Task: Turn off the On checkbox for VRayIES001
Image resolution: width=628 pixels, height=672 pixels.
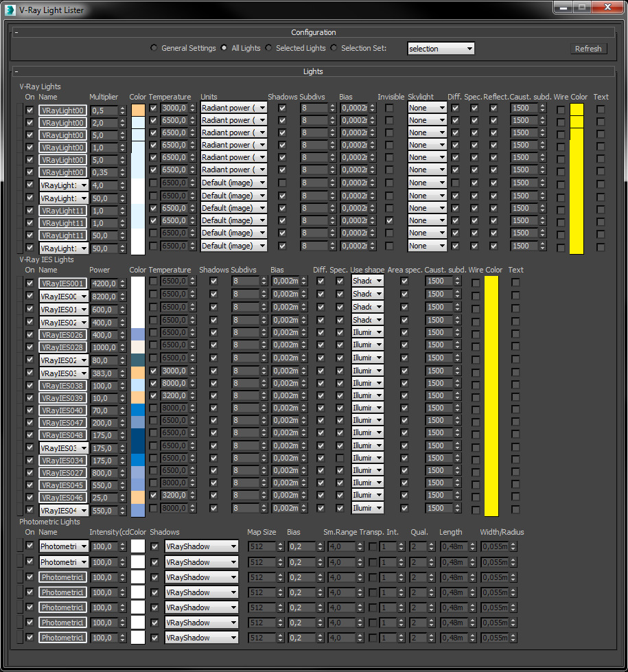Action: tap(30, 283)
